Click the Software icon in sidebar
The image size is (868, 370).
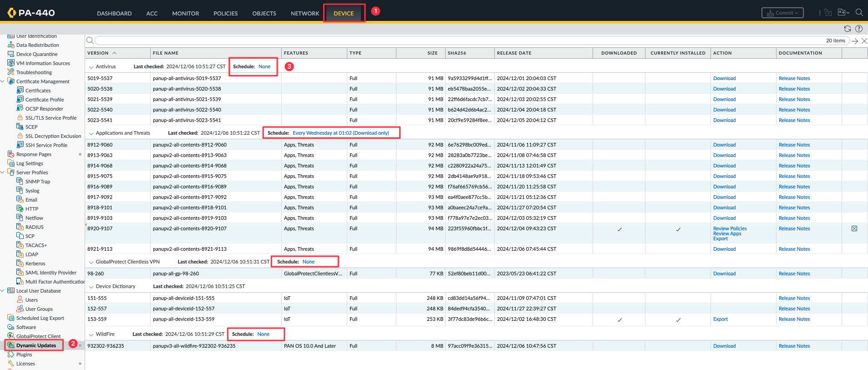coord(11,327)
